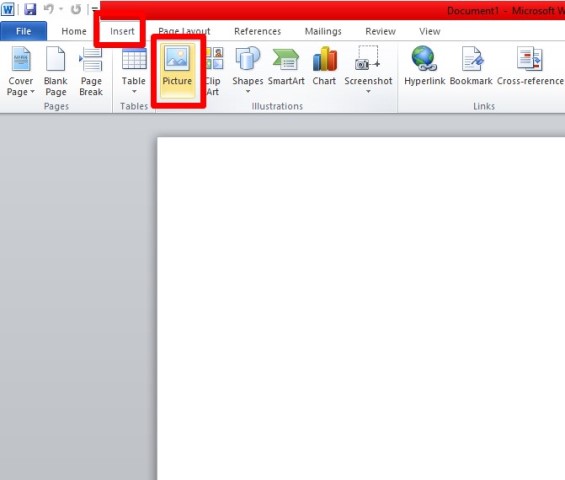Open Clip Art panel
The height and width of the screenshot is (480, 565).
[x=213, y=71]
